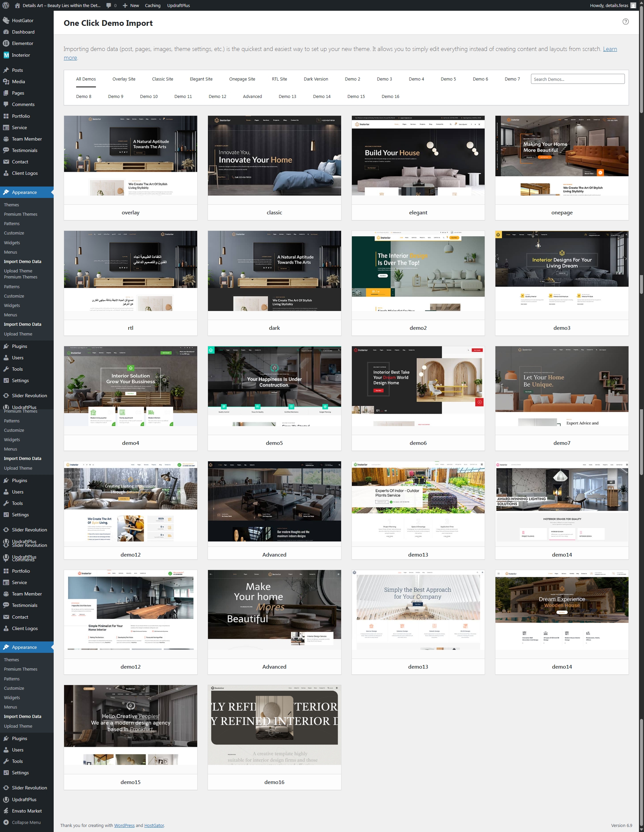Screen dimensions: 644x832
Task: Click the user avatar next to Howdy
Action: click(633, 5)
